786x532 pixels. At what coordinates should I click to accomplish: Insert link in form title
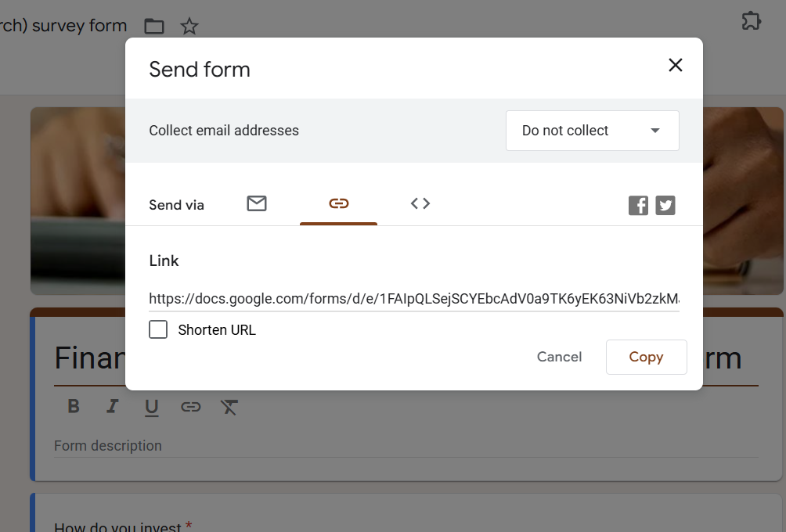coord(191,406)
